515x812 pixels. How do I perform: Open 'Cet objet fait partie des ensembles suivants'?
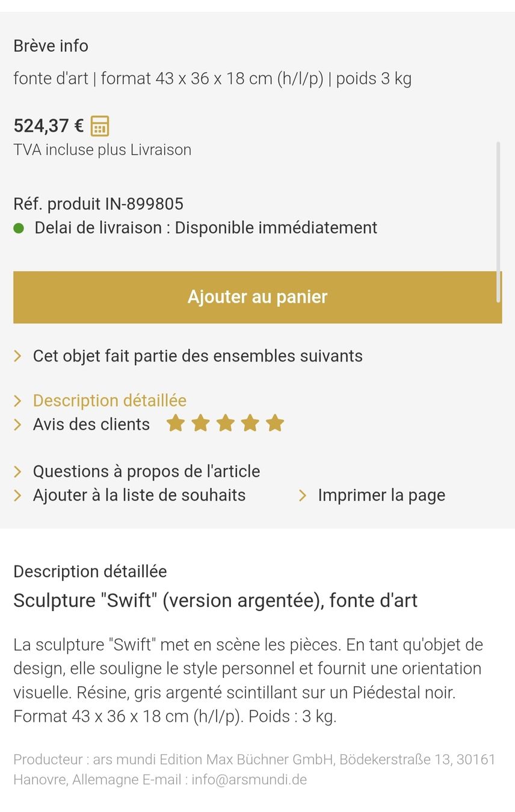point(198,356)
